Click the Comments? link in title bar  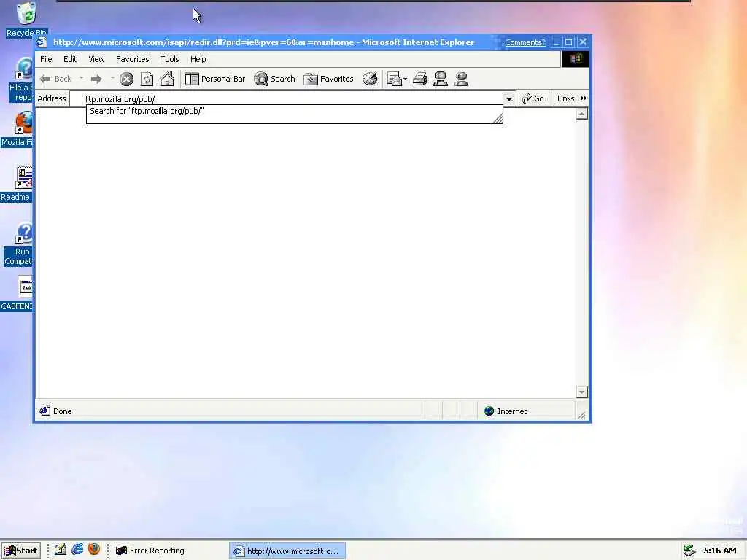(525, 42)
